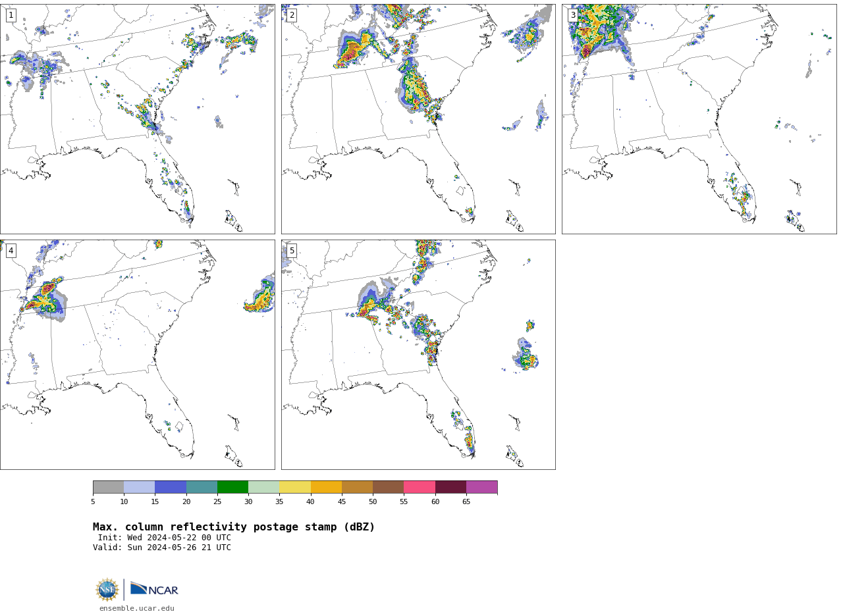Click the colorbar tick label 65
This screenshot has height=616, width=843.
point(466,501)
